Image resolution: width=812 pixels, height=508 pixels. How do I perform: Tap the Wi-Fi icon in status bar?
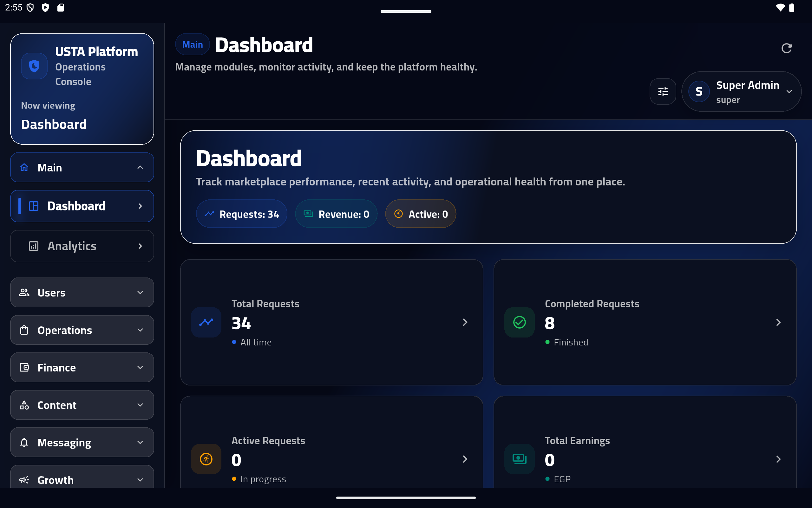point(780,7)
